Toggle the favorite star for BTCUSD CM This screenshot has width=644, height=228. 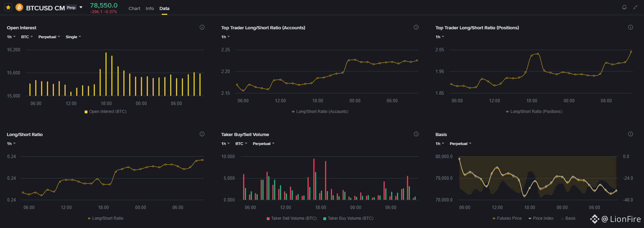click(x=8, y=7)
